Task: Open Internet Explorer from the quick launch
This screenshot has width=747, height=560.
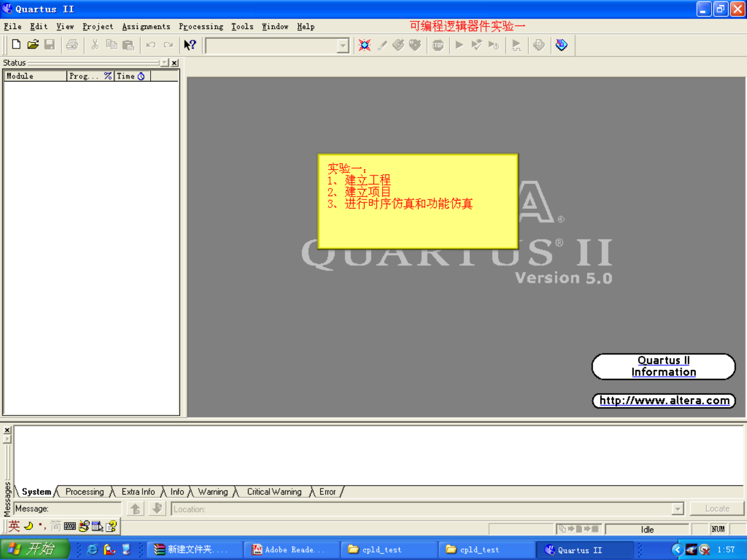Action: (x=92, y=549)
